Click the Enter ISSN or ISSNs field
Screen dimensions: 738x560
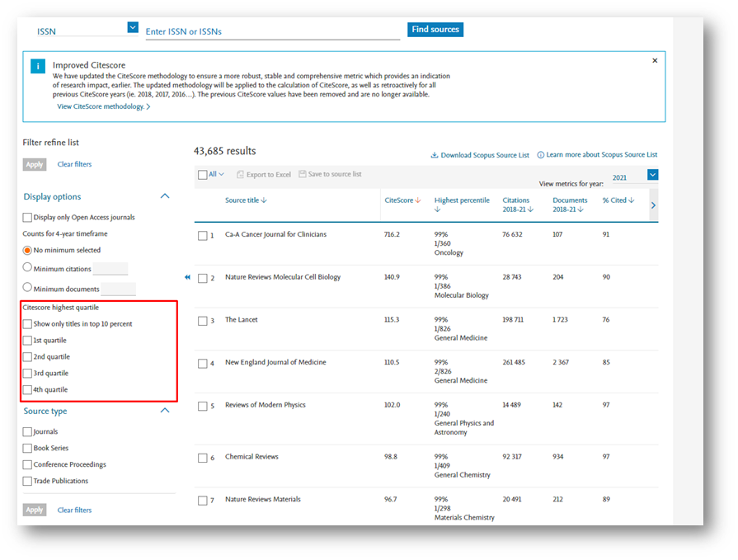[x=272, y=31]
